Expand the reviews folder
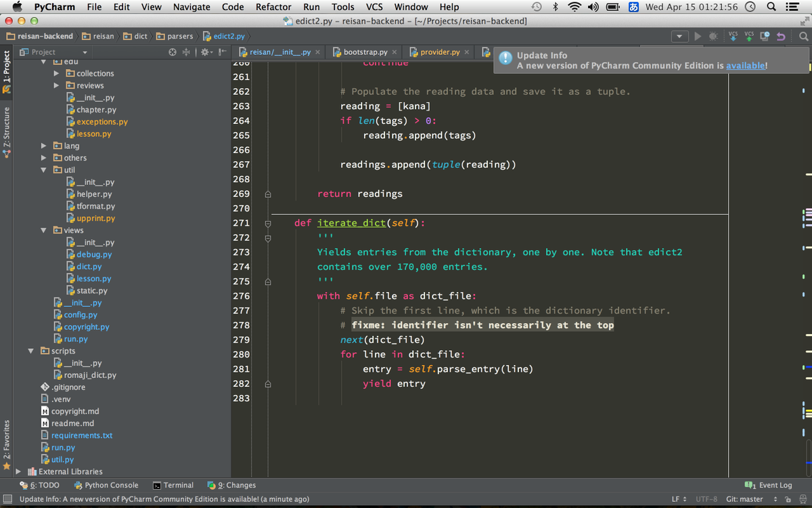The height and width of the screenshot is (508, 812). point(57,85)
